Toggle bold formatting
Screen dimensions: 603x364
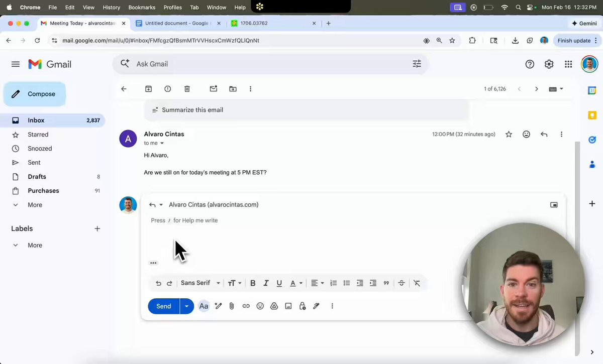(253, 283)
